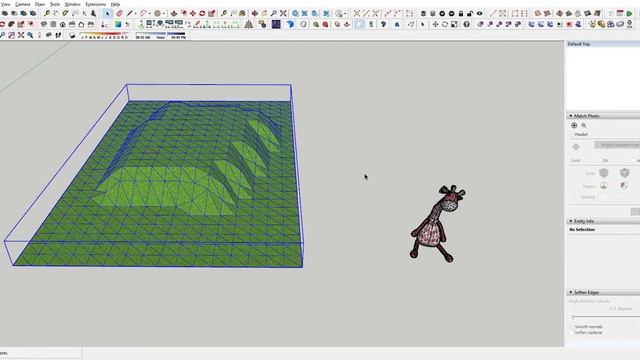Choose the Line pencil tool
Image resolution: width=640 pixels, height=360 pixels.
tap(130, 13)
